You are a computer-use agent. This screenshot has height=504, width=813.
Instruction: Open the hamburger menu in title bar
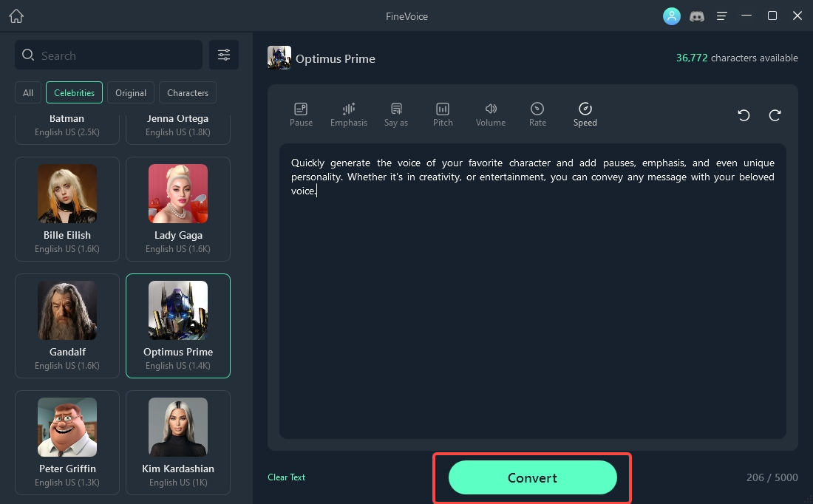(x=722, y=16)
